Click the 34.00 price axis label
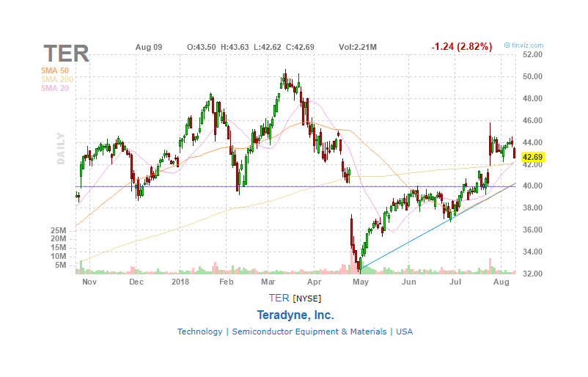The height and width of the screenshot is (377, 588). coord(532,252)
